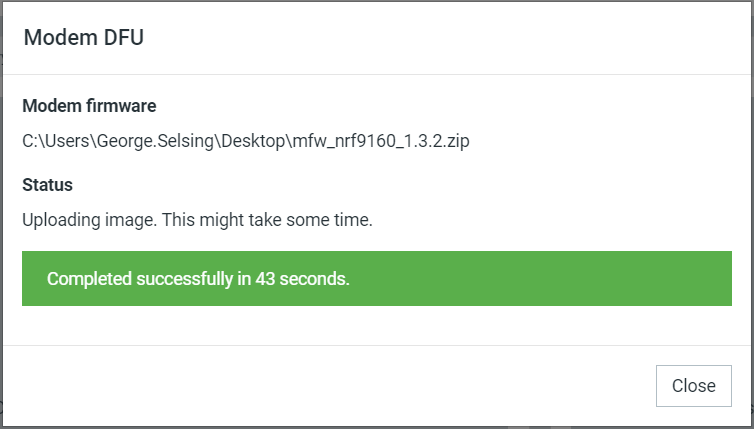Click the Modem DFU dialog title
Viewport: 754px width, 429px height.
[x=84, y=38]
